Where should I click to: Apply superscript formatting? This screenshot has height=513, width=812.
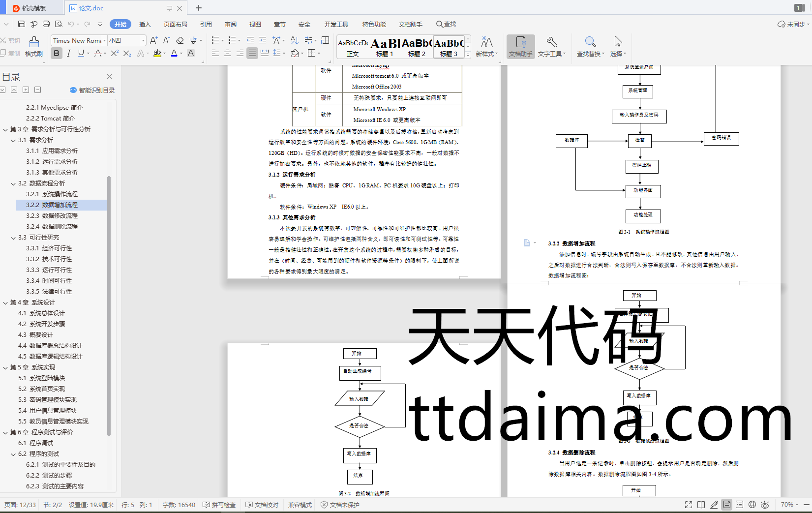click(x=115, y=53)
